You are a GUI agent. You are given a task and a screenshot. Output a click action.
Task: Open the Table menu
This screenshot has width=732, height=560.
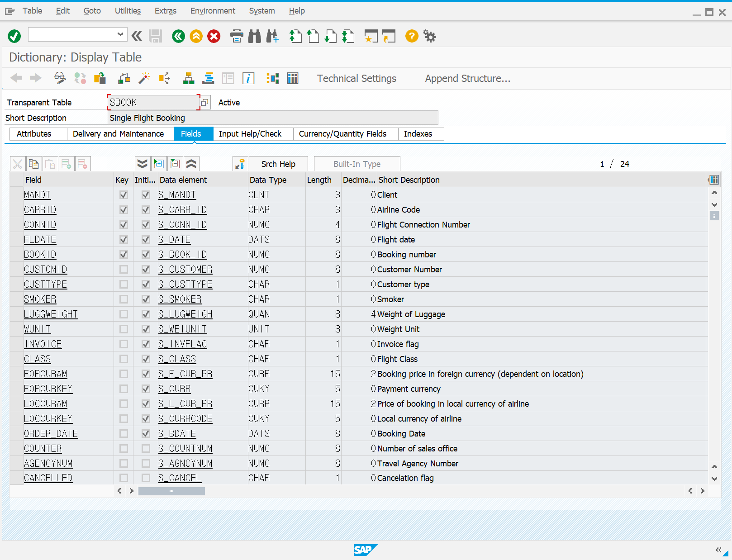pyautogui.click(x=32, y=11)
